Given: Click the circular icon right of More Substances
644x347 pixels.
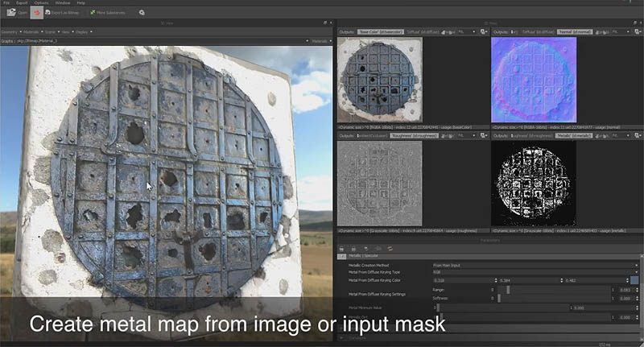Looking at the screenshot, I should [142, 13].
